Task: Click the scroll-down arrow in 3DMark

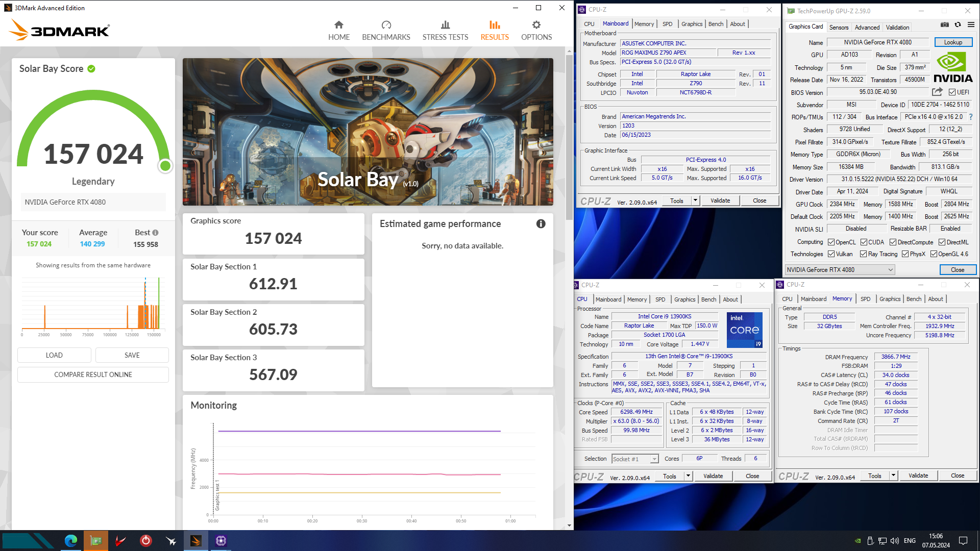Action: 569,525
